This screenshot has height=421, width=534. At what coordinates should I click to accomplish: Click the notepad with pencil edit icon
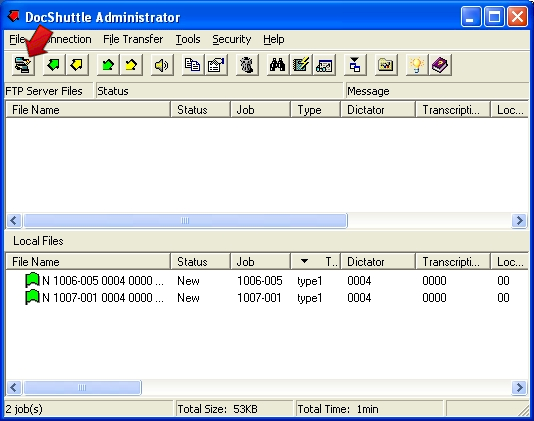[301, 65]
